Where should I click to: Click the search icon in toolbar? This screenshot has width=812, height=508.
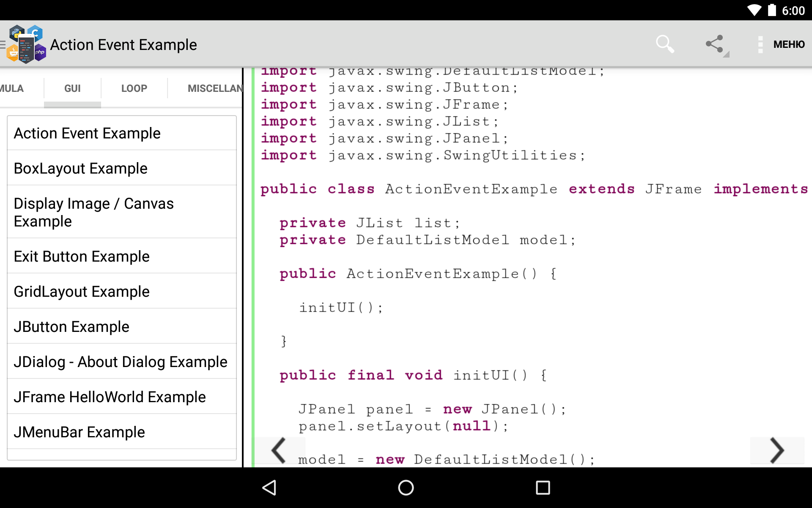pyautogui.click(x=665, y=44)
